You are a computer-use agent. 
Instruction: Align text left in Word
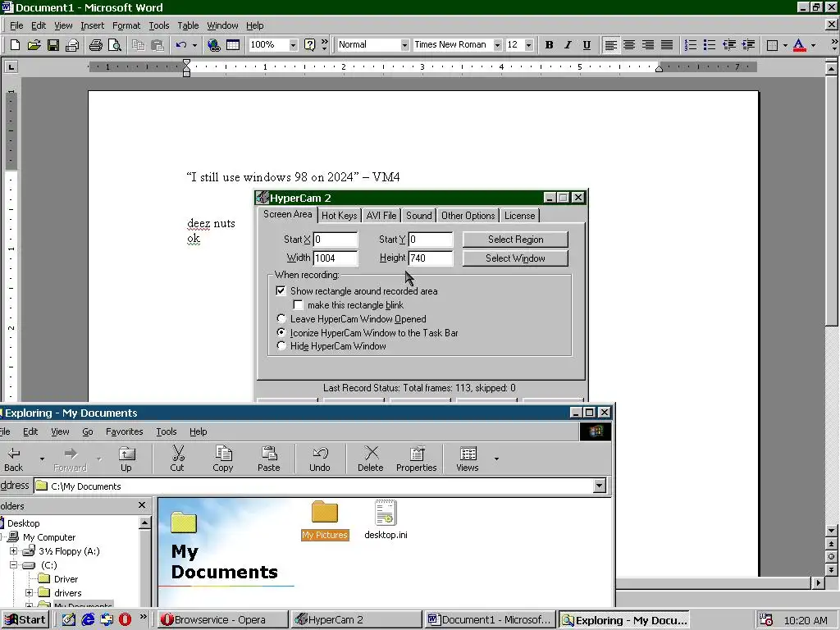point(610,45)
